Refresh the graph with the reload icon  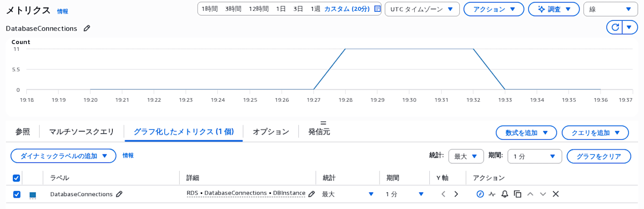pyautogui.click(x=615, y=27)
